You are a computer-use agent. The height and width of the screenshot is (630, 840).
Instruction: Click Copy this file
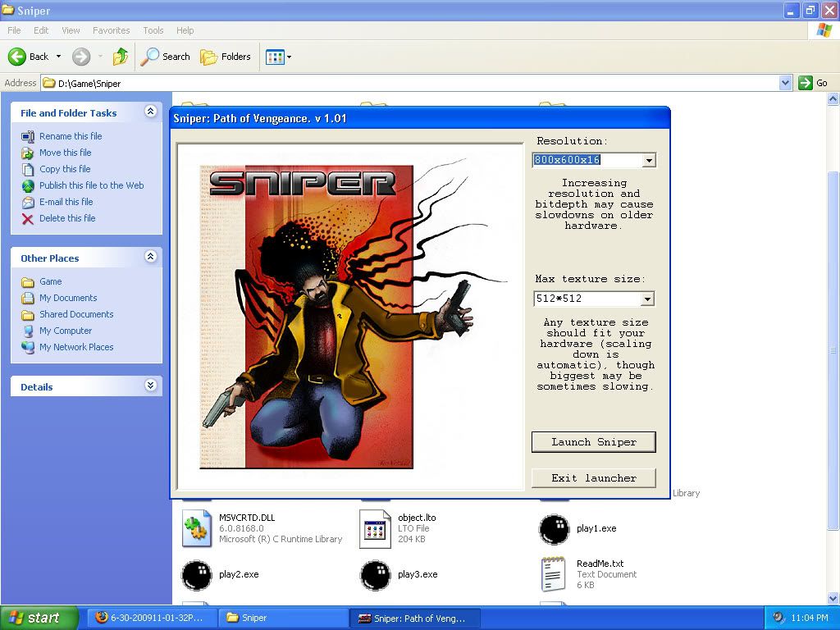point(65,169)
